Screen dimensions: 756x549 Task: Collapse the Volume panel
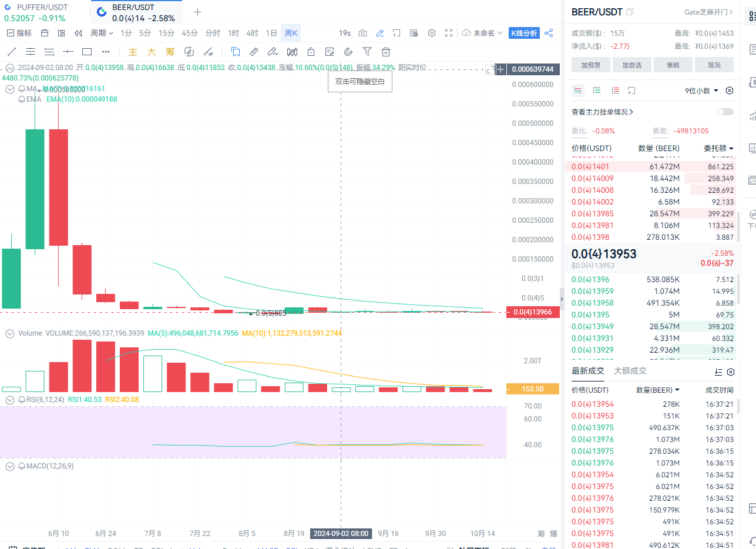click(10, 333)
